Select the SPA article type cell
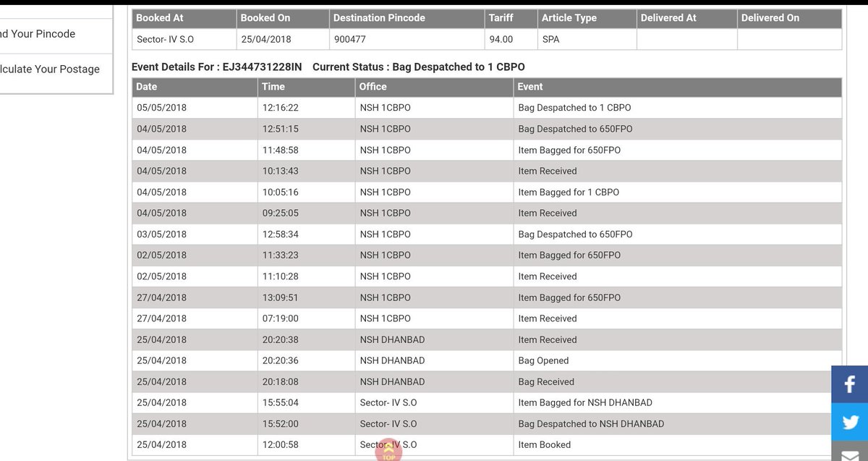868x461 pixels. pyautogui.click(x=587, y=39)
